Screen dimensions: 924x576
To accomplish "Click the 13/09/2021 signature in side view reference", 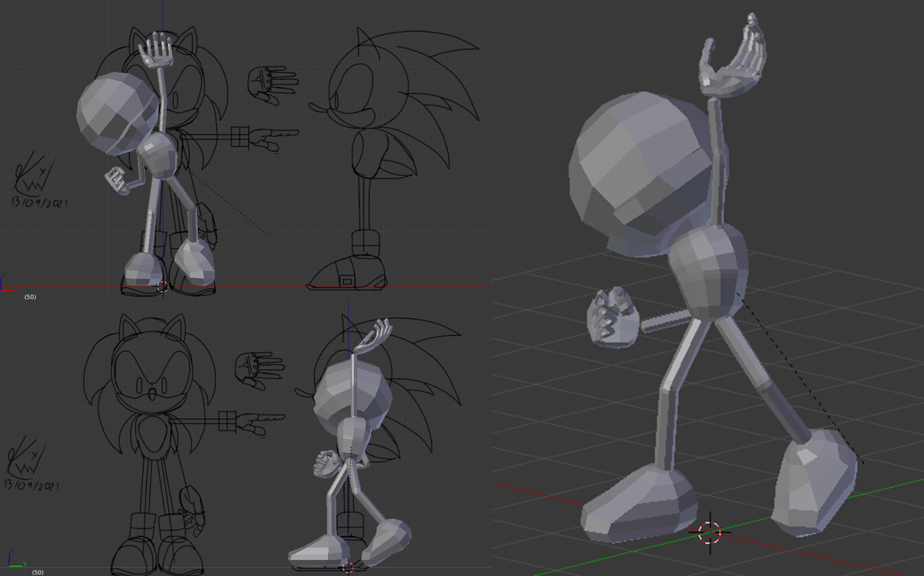I will (x=32, y=485).
